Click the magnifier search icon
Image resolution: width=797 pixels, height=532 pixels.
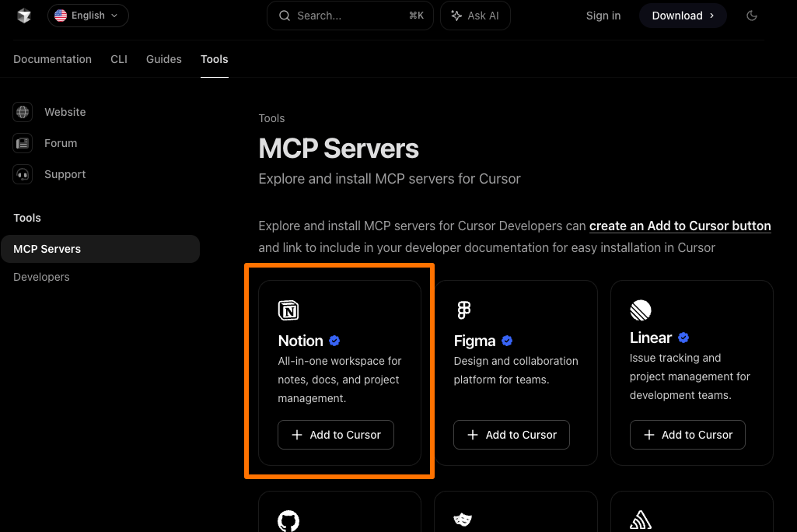coord(285,16)
